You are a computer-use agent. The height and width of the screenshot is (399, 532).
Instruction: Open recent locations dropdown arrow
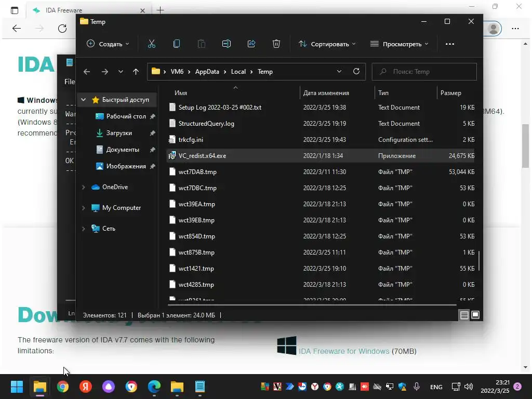coord(121,72)
